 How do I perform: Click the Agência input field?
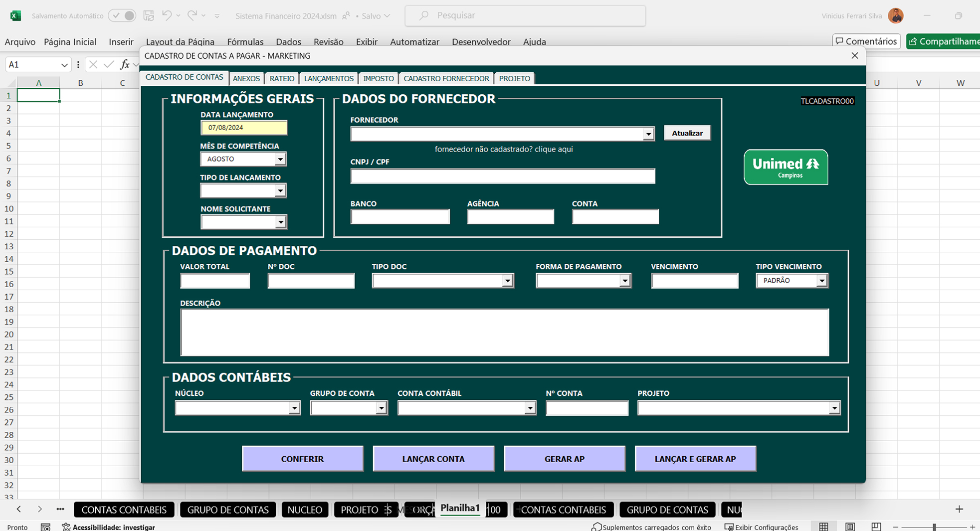(511, 216)
